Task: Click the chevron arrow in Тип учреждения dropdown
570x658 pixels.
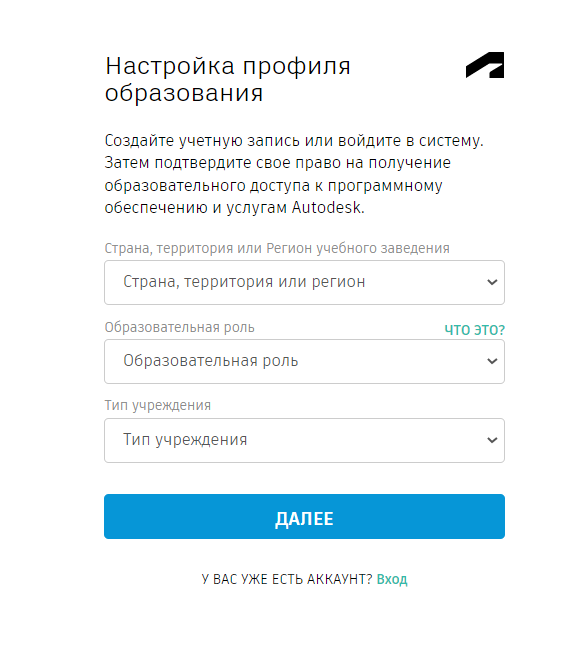Action: (492, 440)
